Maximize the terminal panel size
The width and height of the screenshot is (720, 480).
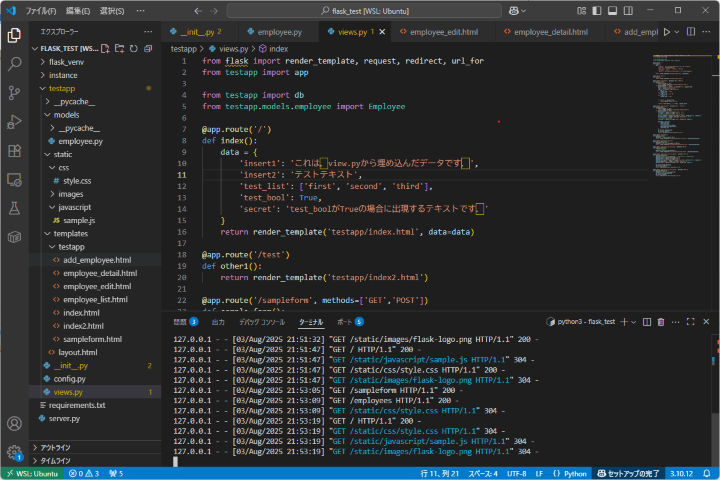[691, 322]
